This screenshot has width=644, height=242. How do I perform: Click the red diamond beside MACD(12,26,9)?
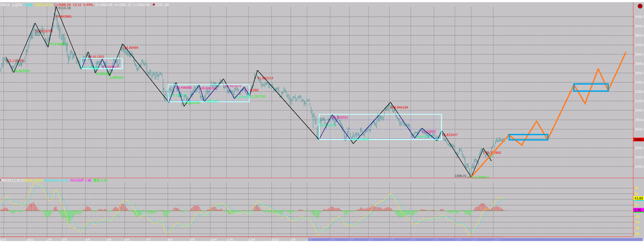click(1, 180)
